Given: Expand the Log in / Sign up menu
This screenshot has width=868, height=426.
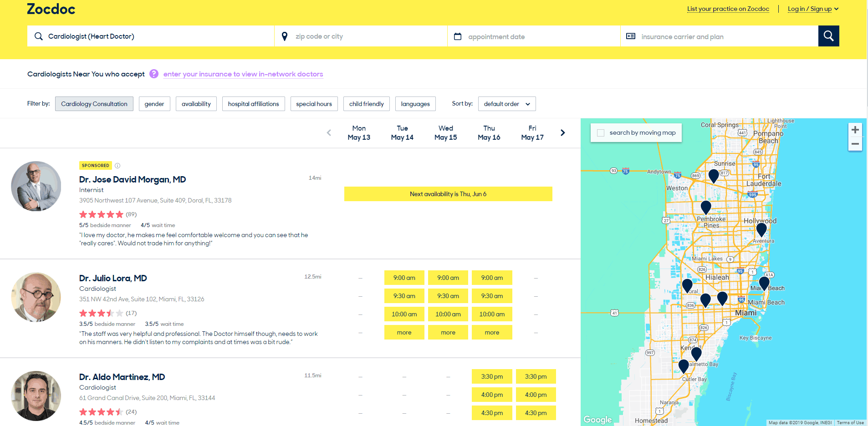Looking at the screenshot, I should click(x=813, y=9).
